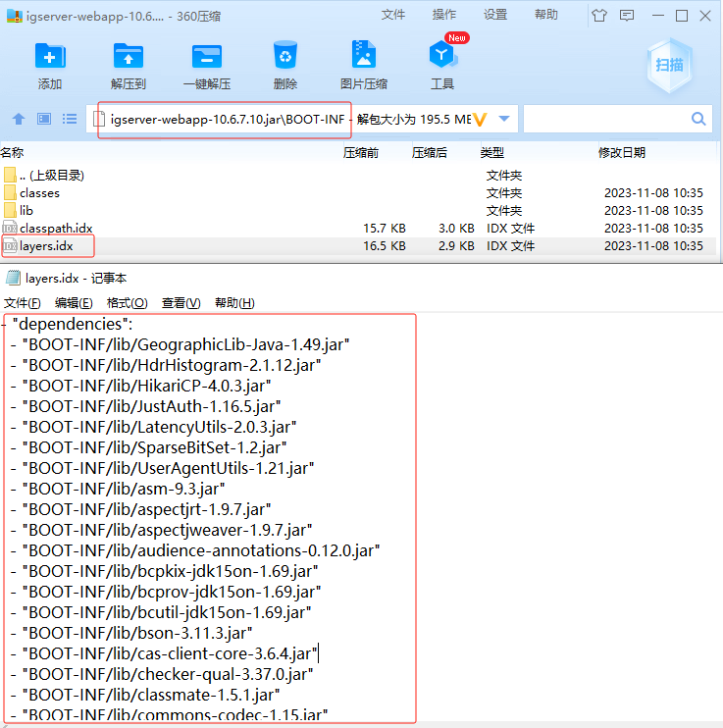Click the search magnifier icon
The image size is (723, 728).
click(699, 119)
